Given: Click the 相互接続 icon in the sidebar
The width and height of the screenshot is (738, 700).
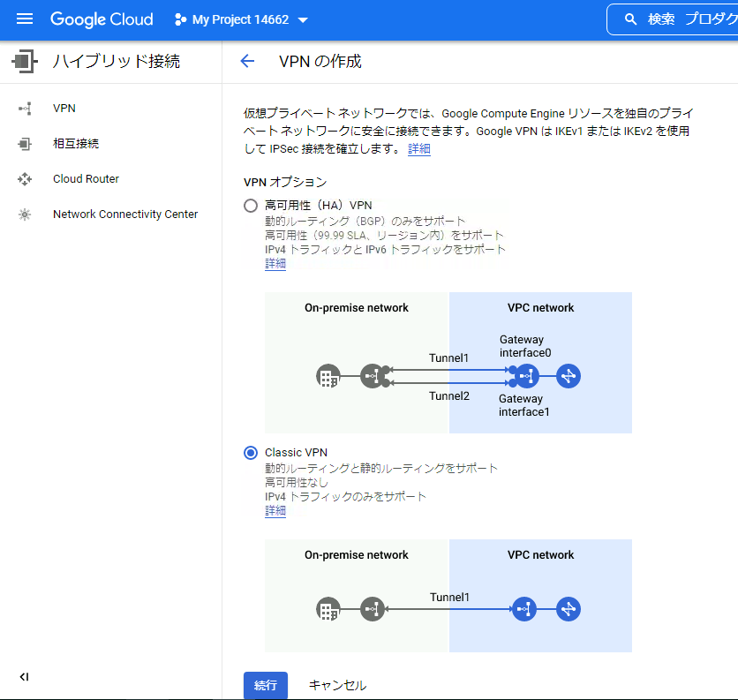Looking at the screenshot, I should 25,143.
